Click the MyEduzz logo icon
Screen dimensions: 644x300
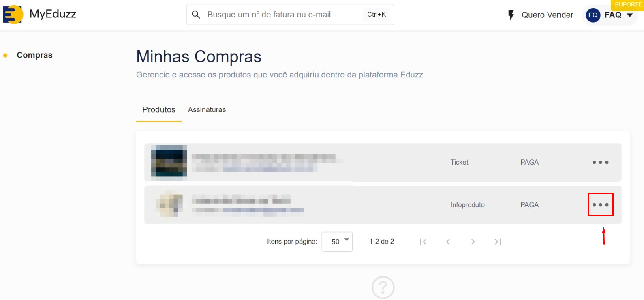point(13,15)
